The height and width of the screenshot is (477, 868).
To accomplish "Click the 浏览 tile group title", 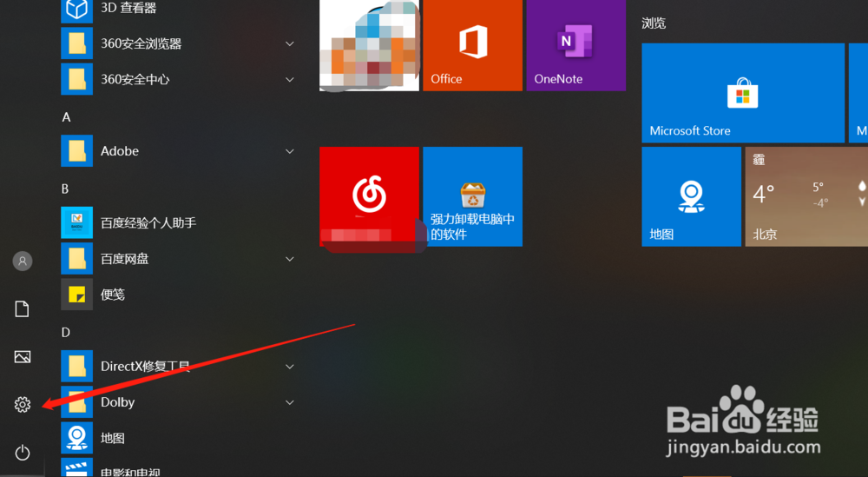I will pyautogui.click(x=654, y=23).
